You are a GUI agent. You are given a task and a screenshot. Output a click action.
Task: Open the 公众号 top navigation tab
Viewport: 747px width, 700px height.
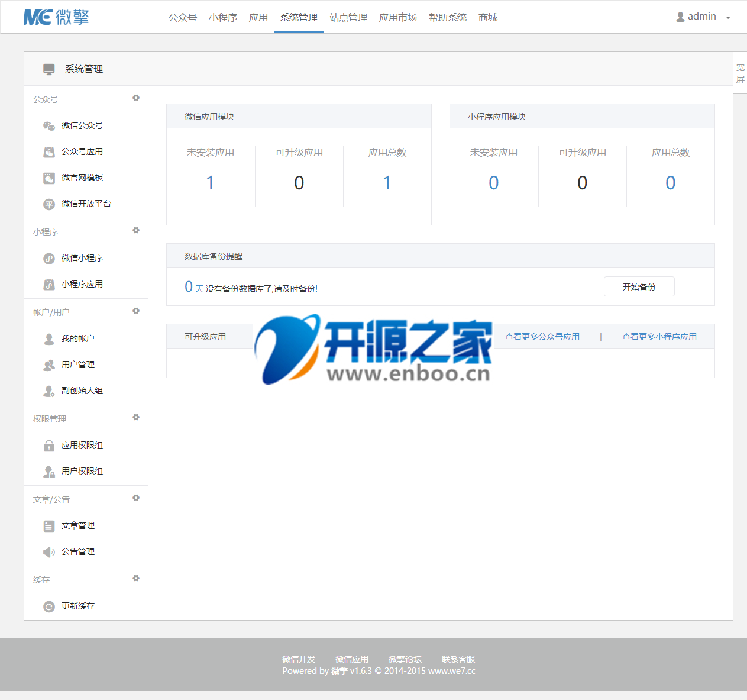(x=183, y=18)
